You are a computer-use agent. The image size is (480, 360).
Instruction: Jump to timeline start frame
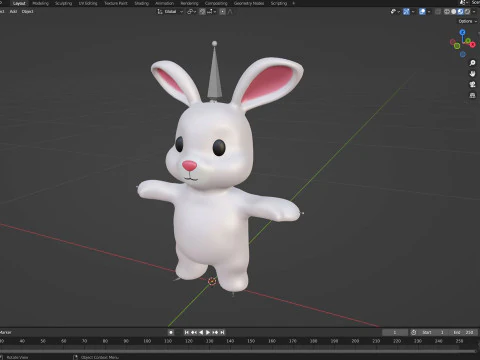click(x=187, y=332)
